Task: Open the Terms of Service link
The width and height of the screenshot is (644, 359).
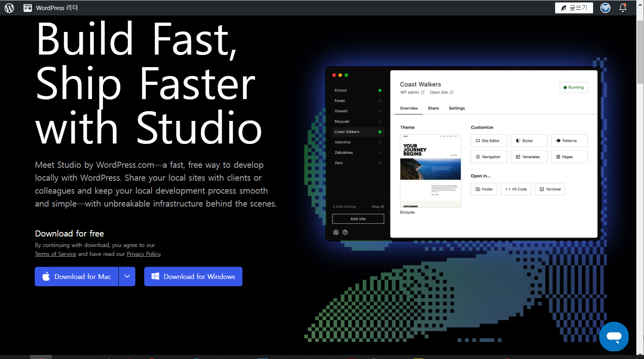Action: coord(55,254)
